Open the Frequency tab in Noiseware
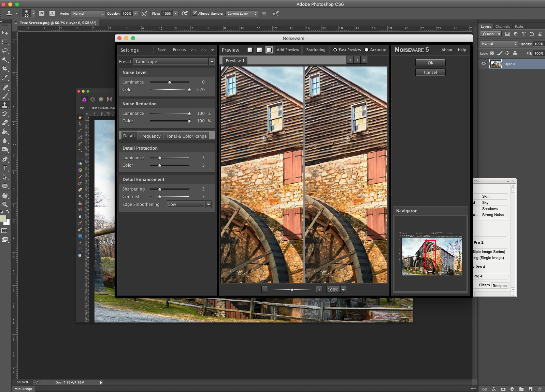545x392 pixels. coord(150,136)
